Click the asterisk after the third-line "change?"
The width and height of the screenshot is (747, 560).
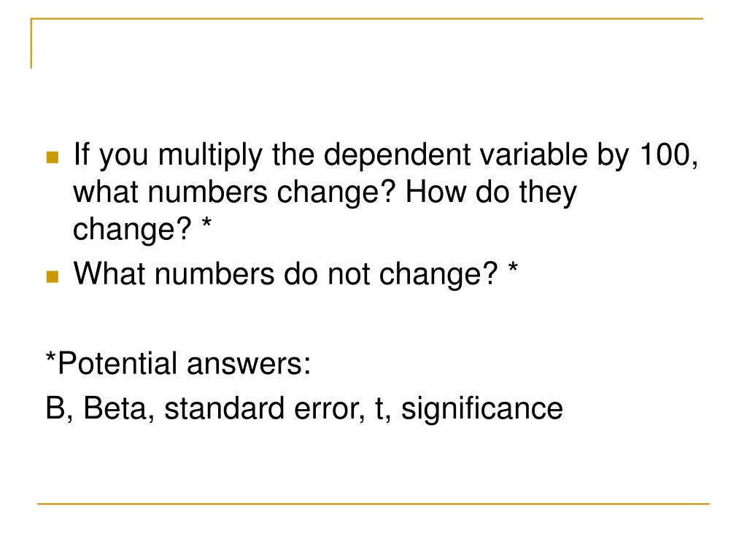click(206, 223)
